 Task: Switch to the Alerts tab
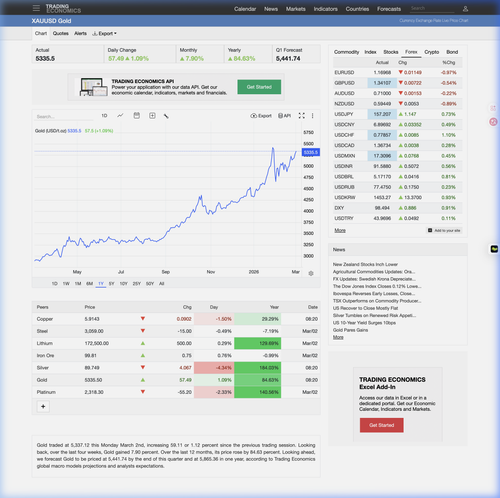(x=80, y=34)
